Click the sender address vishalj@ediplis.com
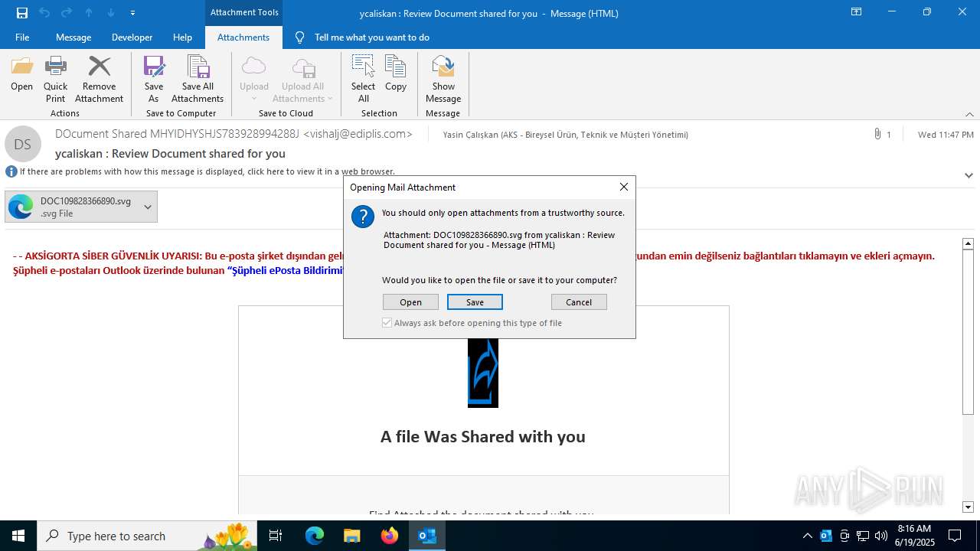This screenshot has height=551, width=980. click(x=358, y=134)
